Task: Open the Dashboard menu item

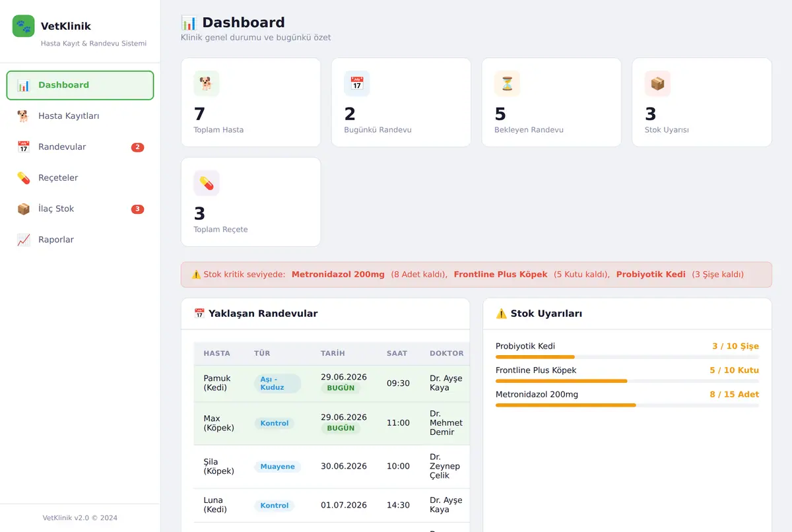Action: [80, 85]
